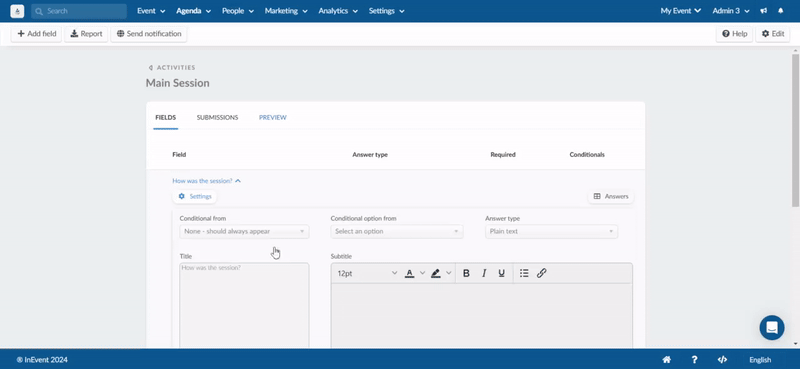The image size is (800, 369).
Task: Collapse the How was the session? field
Action: click(x=207, y=181)
